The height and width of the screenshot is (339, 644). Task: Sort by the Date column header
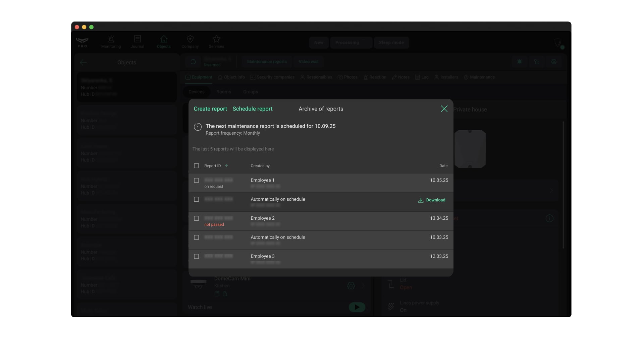443,166
